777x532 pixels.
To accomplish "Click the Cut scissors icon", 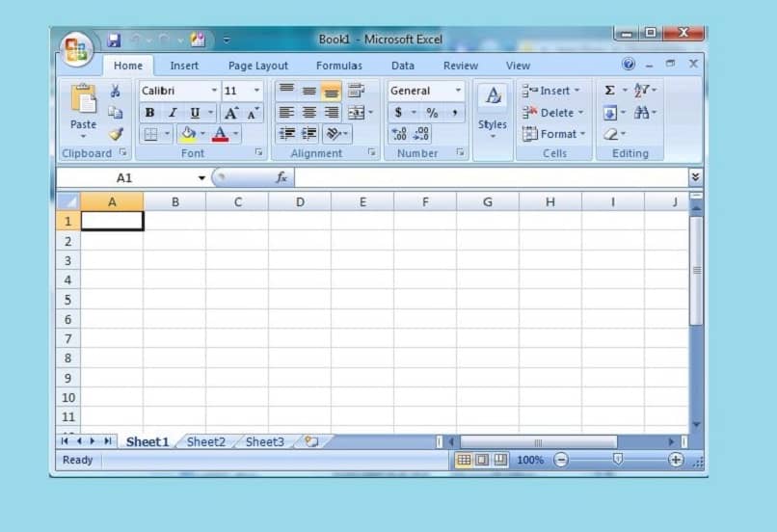I will tap(115, 91).
